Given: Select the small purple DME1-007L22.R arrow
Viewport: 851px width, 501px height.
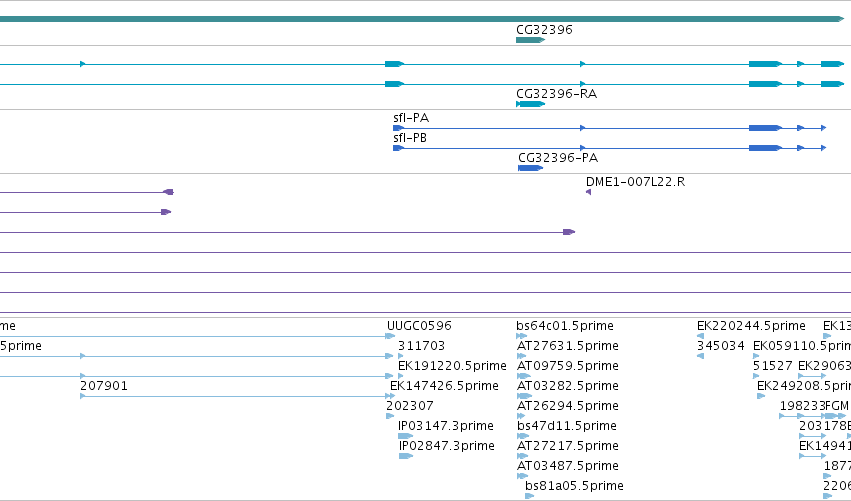Looking at the screenshot, I should click(588, 192).
